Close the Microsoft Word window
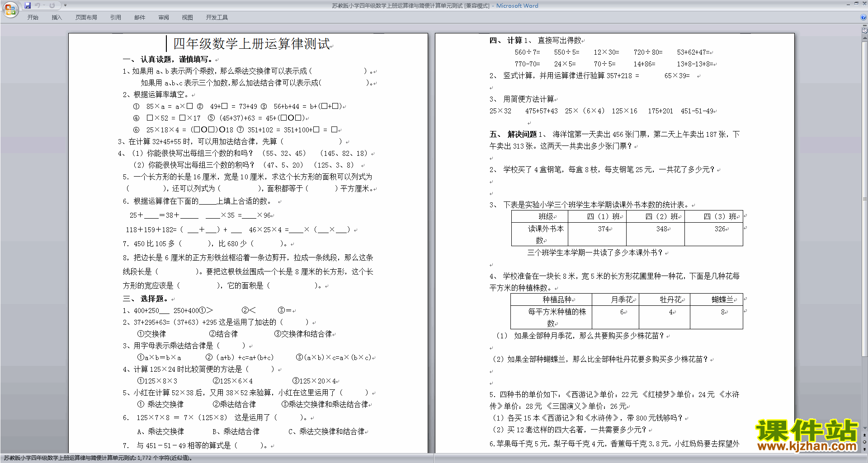Image resolution: width=868 pixels, height=463 pixels. pos(864,4)
